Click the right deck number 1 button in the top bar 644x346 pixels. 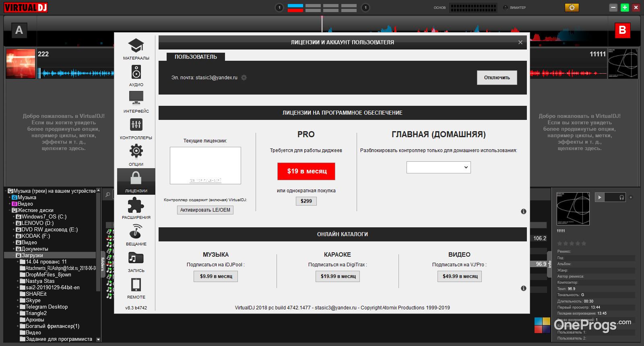point(365,8)
